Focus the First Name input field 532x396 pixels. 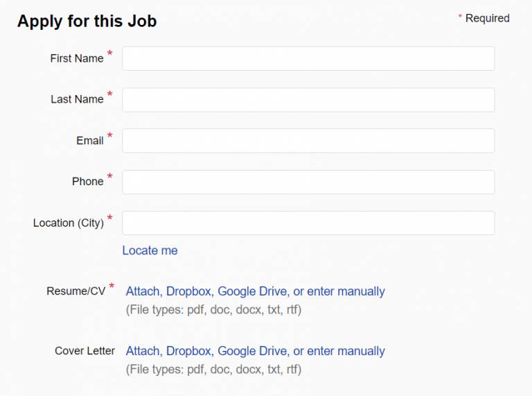point(308,59)
